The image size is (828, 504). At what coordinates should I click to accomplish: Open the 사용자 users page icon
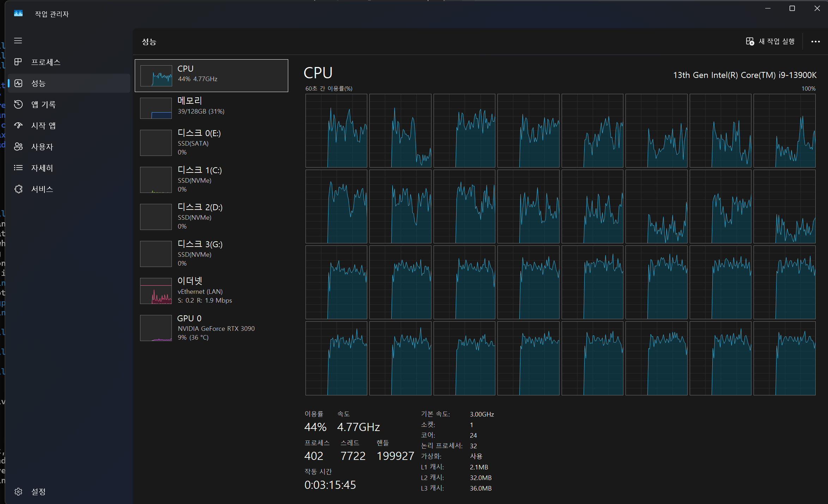pyautogui.click(x=18, y=147)
